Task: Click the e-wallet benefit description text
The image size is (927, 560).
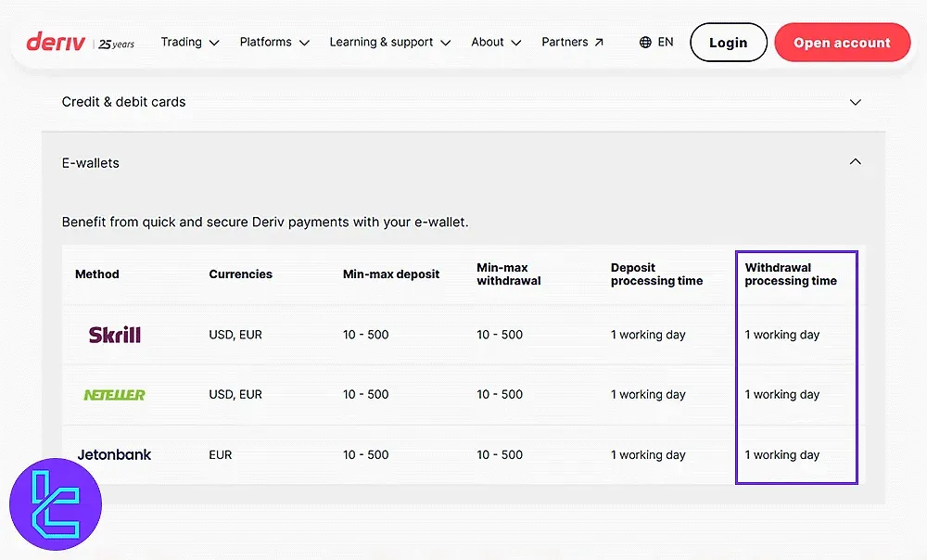Action: click(265, 223)
